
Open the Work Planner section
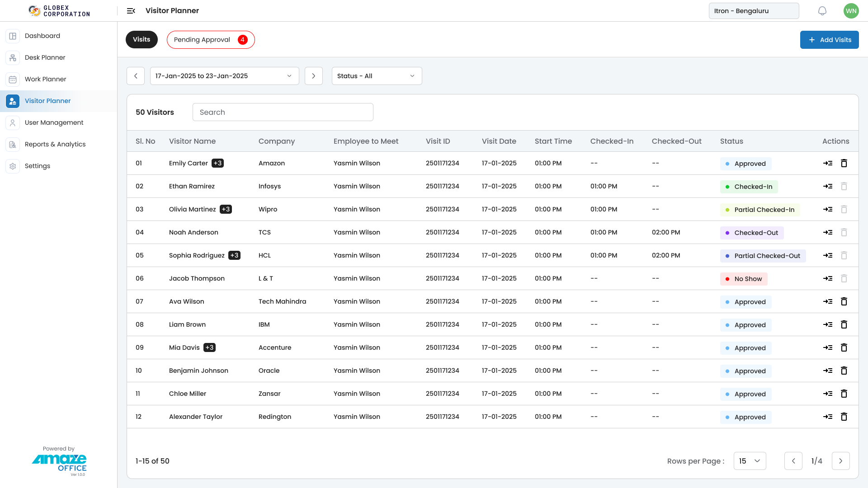click(45, 79)
